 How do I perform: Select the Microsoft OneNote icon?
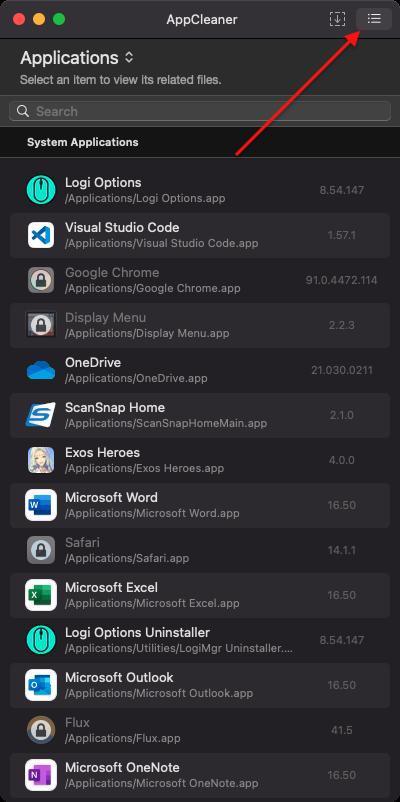pyautogui.click(x=41, y=775)
